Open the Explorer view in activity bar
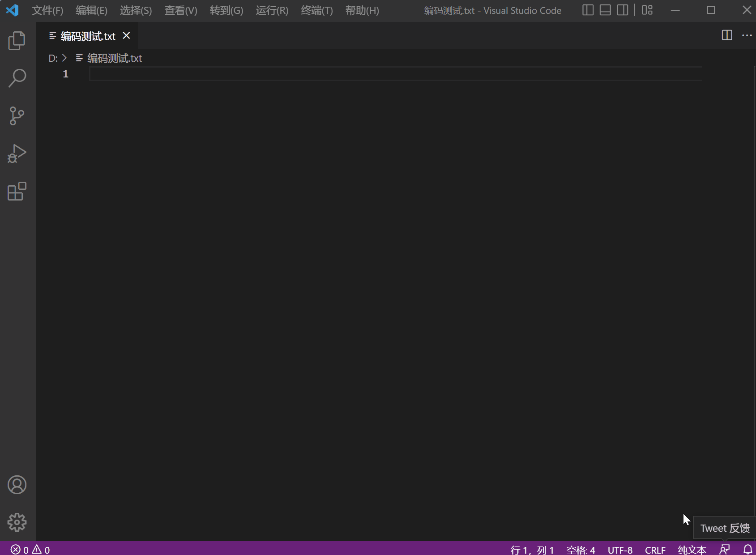756x555 pixels. click(x=17, y=41)
